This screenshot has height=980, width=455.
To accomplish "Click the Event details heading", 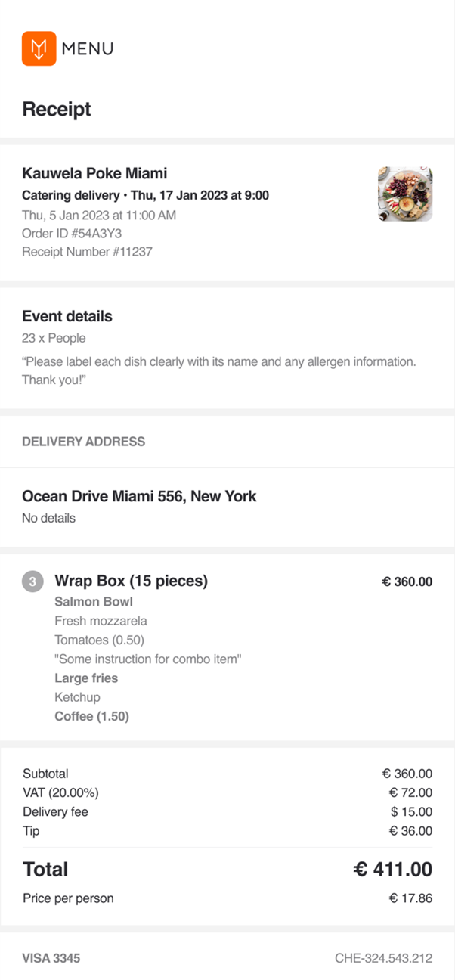I will [67, 316].
